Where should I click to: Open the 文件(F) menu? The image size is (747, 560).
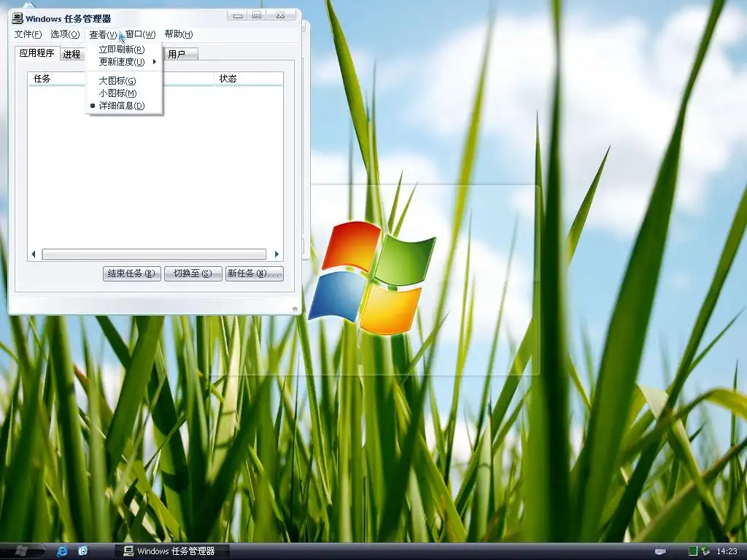click(x=28, y=34)
